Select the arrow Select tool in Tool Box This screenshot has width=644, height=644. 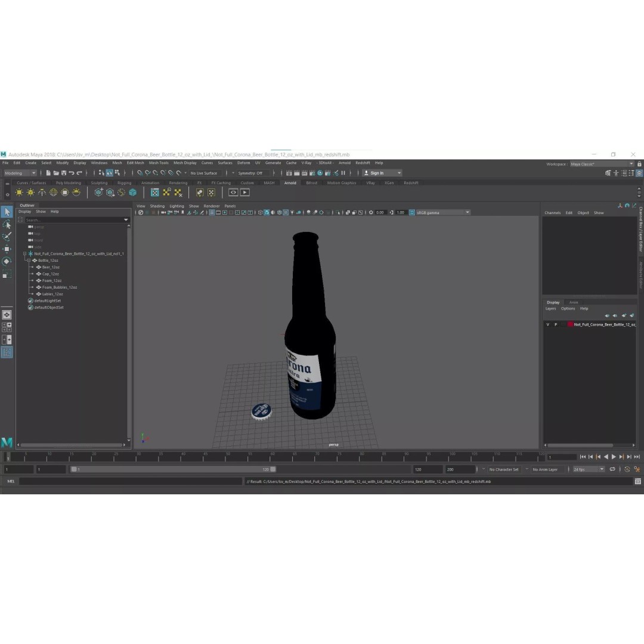pyautogui.click(x=7, y=212)
